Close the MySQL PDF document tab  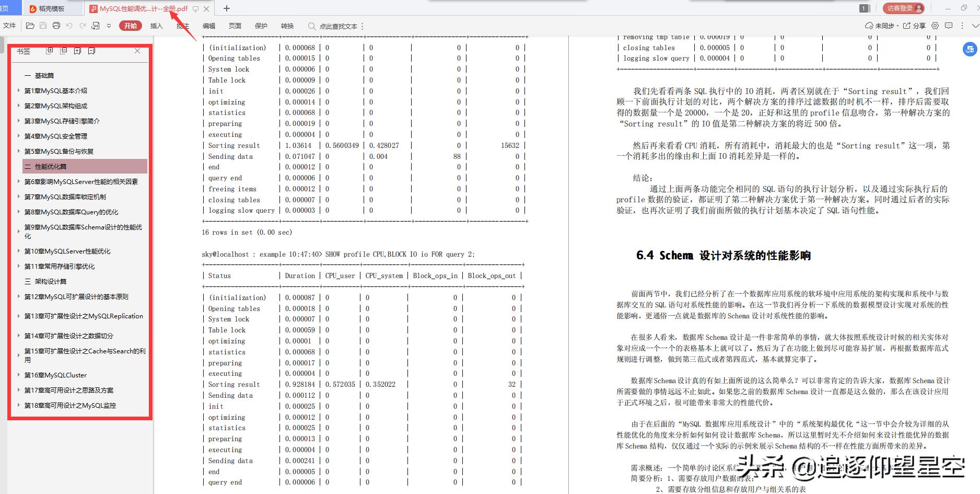click(x=206, y=9)
